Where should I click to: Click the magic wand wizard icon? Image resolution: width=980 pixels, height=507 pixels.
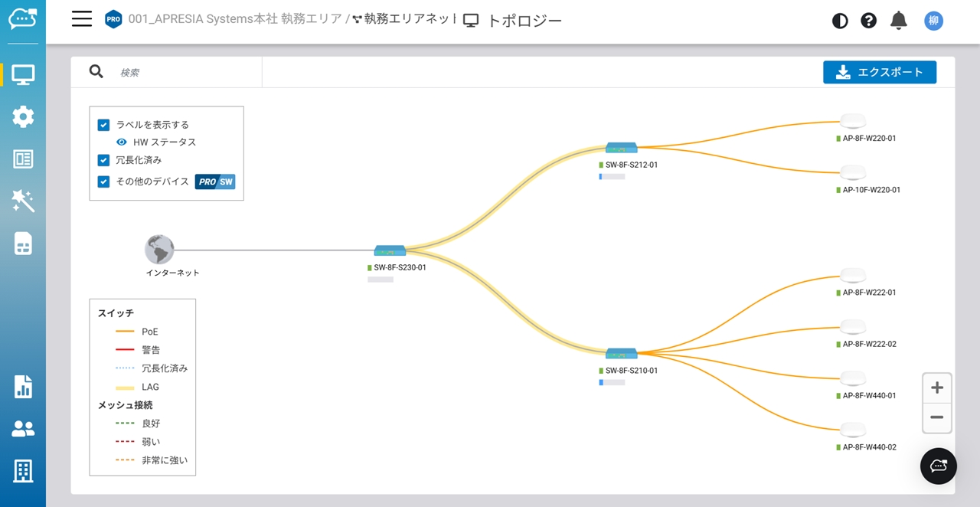(23, 201)
